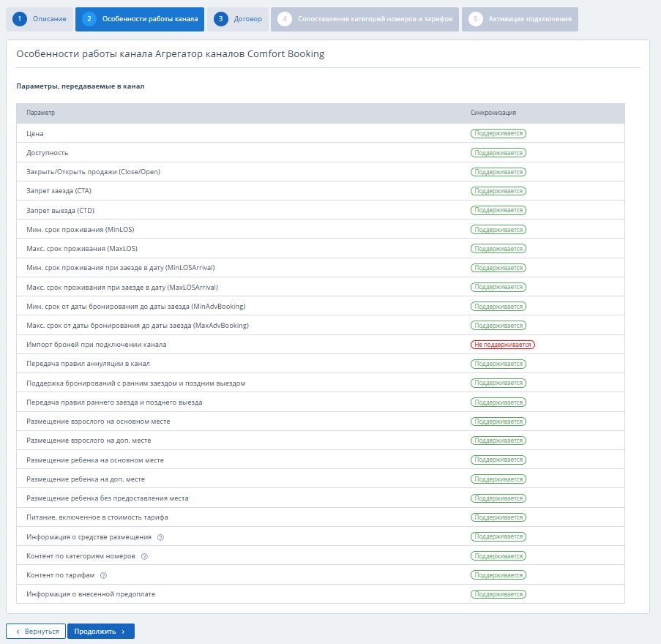Open help tooltip for Контент по категориям номеров
This screenshot has width=661, height=644.
coord(144,556)
